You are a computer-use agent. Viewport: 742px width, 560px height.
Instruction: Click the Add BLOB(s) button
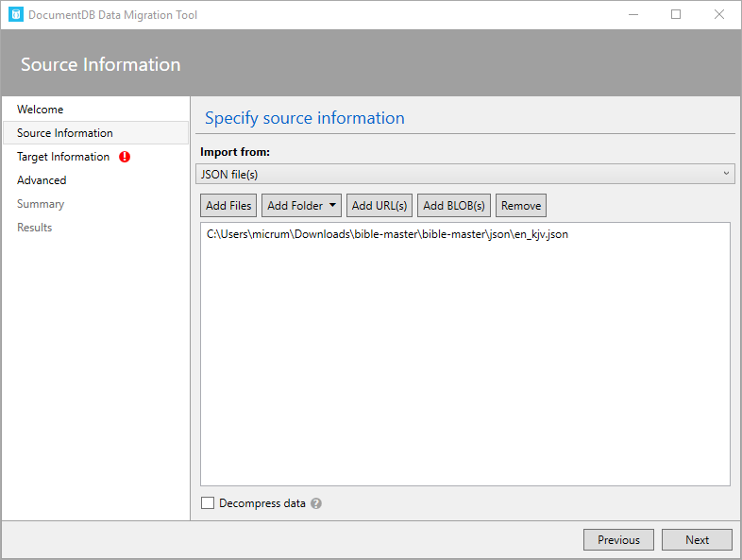pos(454,206)
